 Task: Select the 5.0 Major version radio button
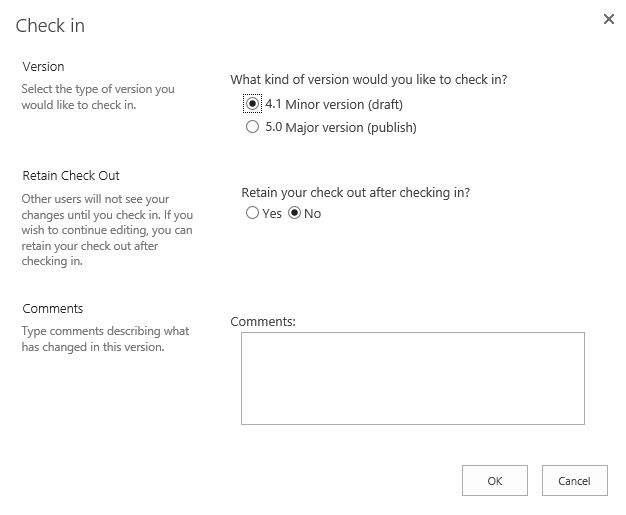coord(253,128)
